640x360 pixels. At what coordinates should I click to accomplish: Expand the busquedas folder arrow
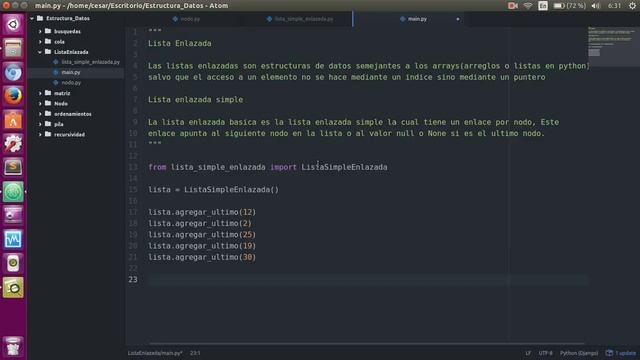pos(40,31)
